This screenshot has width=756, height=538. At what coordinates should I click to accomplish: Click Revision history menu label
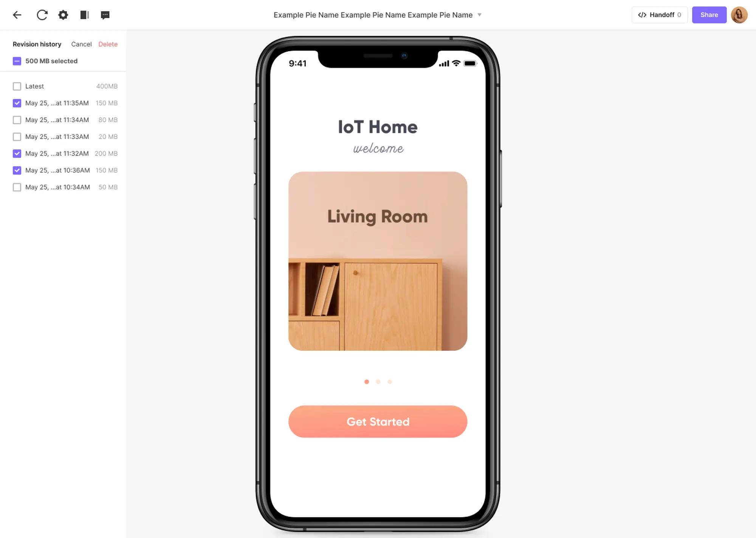click(37, 44)
